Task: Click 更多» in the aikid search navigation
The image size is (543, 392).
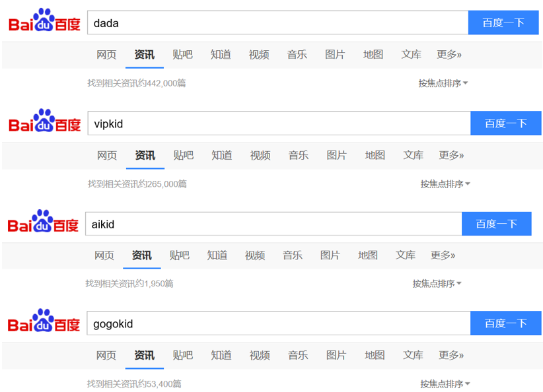Action: tap(443, 255)
